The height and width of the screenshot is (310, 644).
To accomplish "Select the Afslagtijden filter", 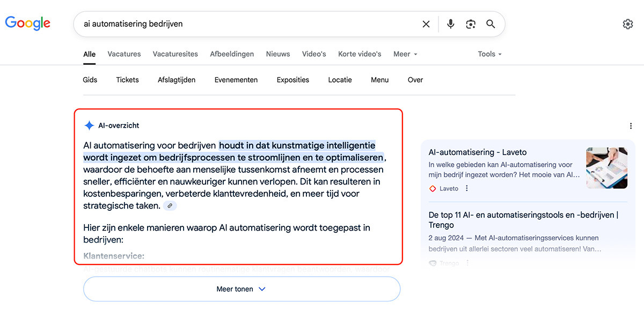I will coord(177,80).
